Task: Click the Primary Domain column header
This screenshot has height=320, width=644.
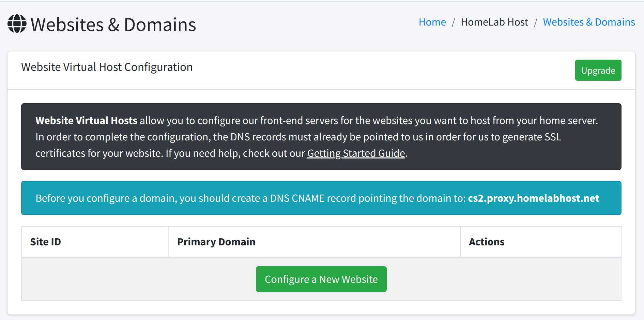Action: click(216, 242)
